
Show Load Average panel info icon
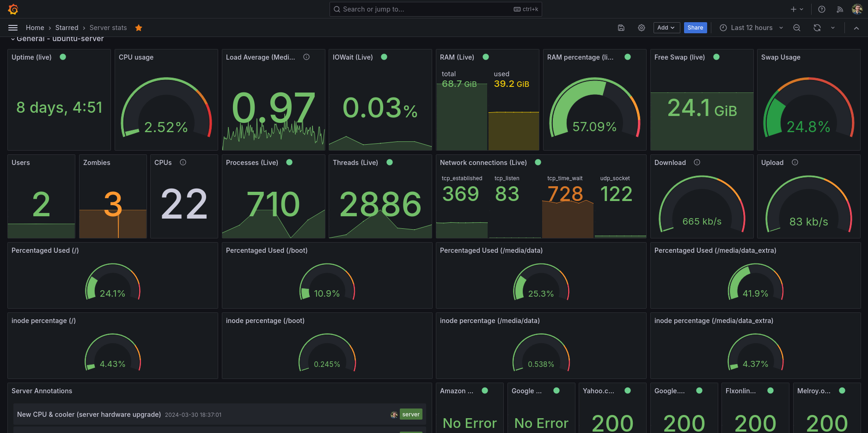(x=306, y=57)
